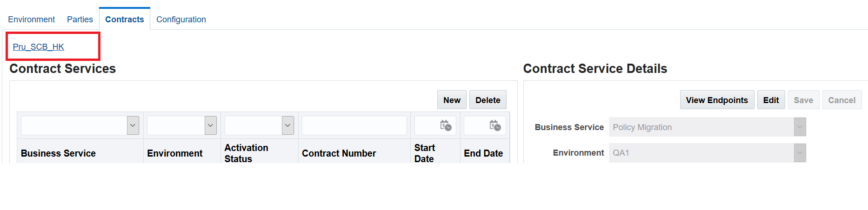Switch to the Parties tab
868x210 pixels.
(x=80, y=20)
